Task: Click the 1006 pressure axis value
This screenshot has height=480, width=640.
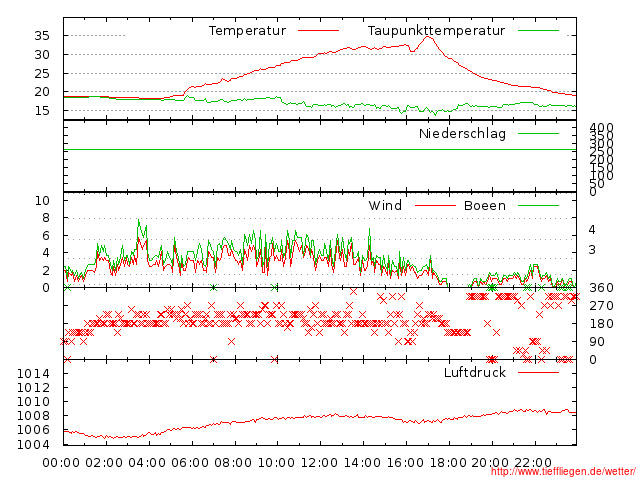Action: point(33,430)
